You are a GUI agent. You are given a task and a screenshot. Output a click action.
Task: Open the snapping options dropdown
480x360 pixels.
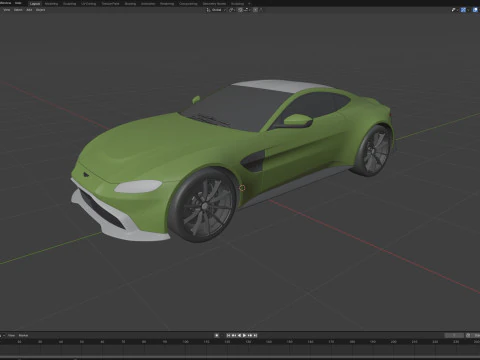pos(247,10)
